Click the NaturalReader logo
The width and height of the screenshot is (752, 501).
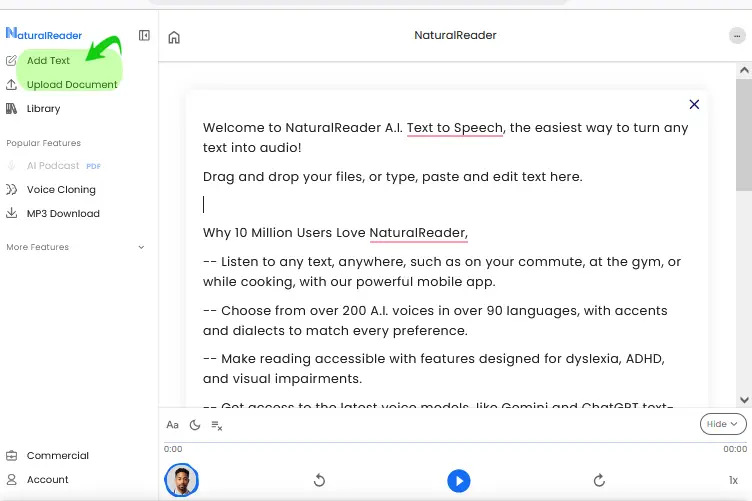tap(44, 34)
